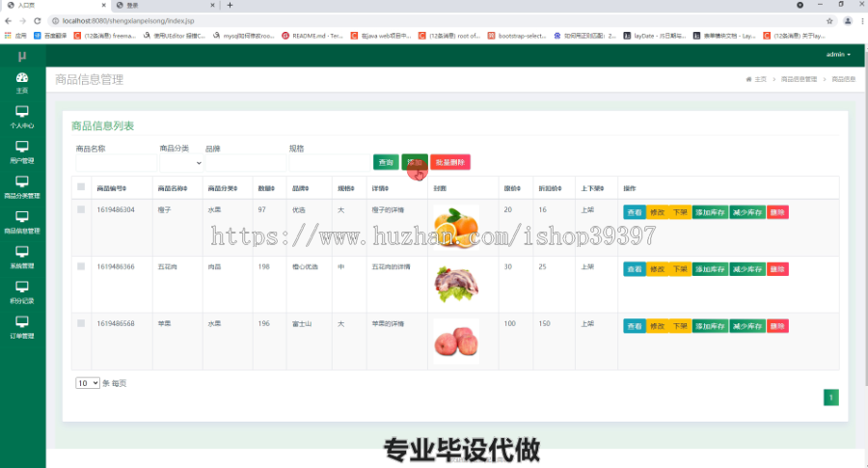Click 查看 for the 橙子 row
Screen dimensions: 868x468
click(x=635, y=212)
